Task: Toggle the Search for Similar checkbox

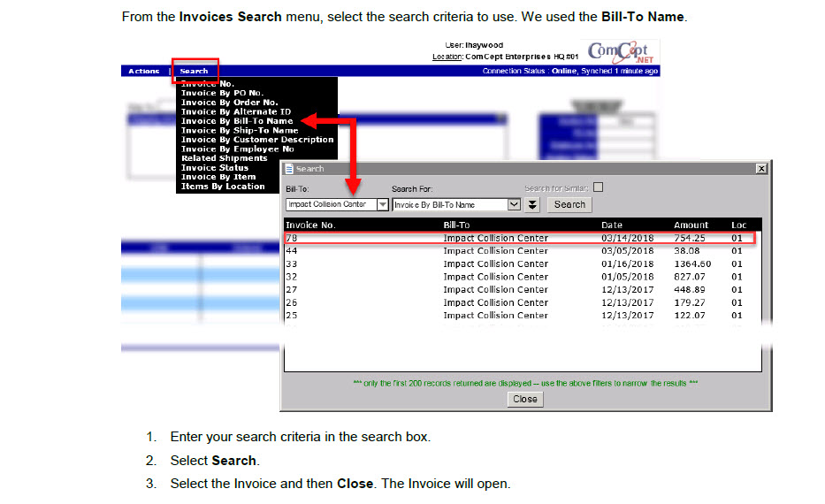Action: [598, 187]
